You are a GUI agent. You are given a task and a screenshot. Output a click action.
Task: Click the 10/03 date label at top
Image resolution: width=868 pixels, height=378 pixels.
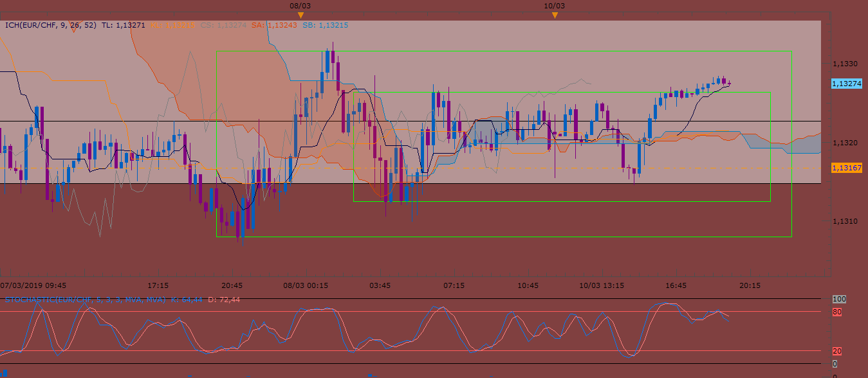coord(555,5)
